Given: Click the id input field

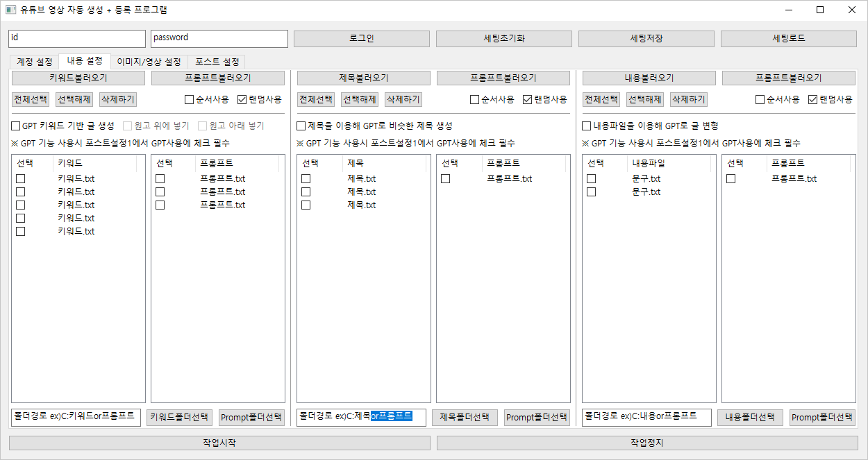Looking at the screenshot, I should pyautogui.click(x=77, y=38).
